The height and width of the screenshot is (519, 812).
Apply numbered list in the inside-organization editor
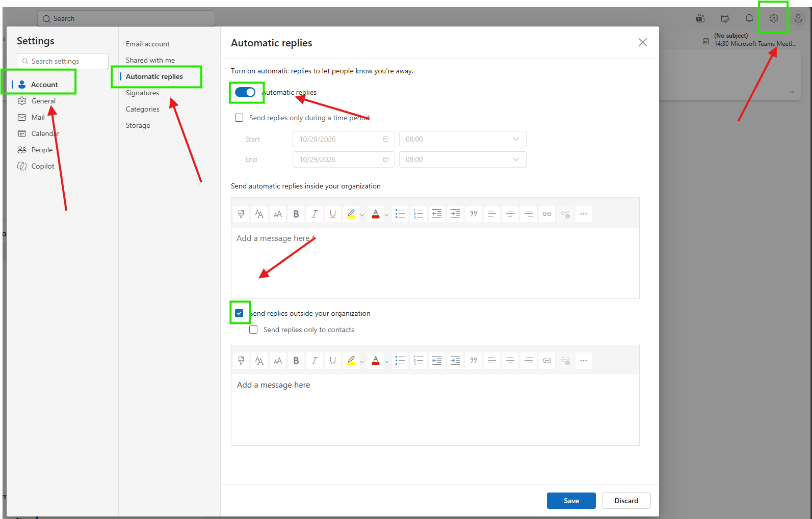418,214
